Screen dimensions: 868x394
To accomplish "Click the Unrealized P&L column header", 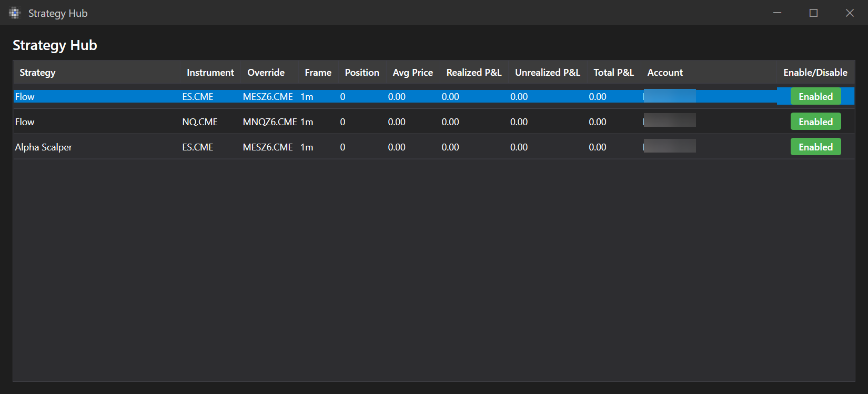I will [x=548, y=73].
